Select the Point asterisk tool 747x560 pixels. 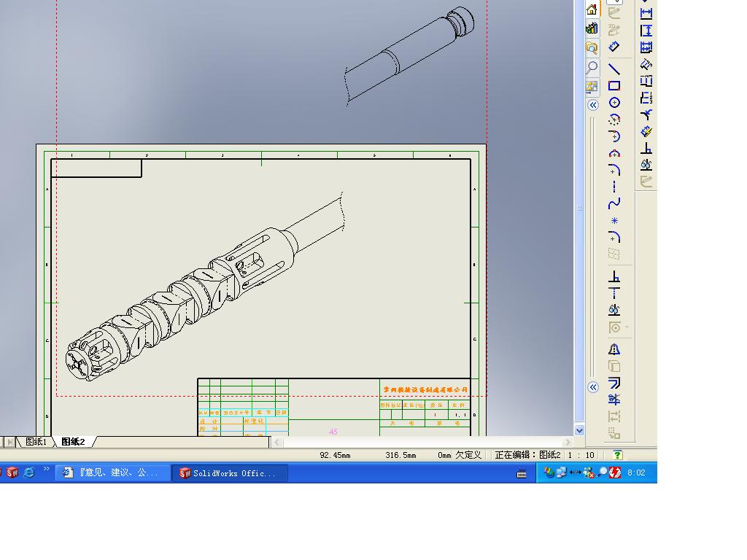coord(614,220)
